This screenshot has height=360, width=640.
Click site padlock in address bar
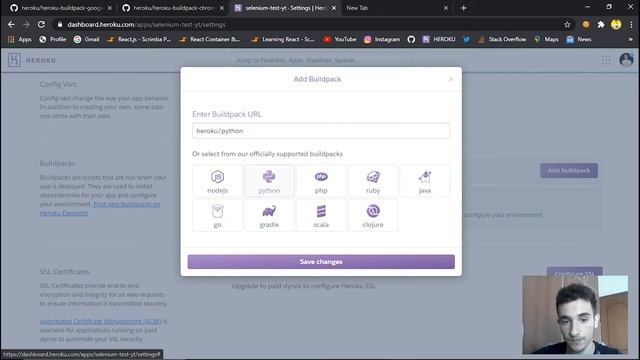pyautogui.click(x=60, y=24)
